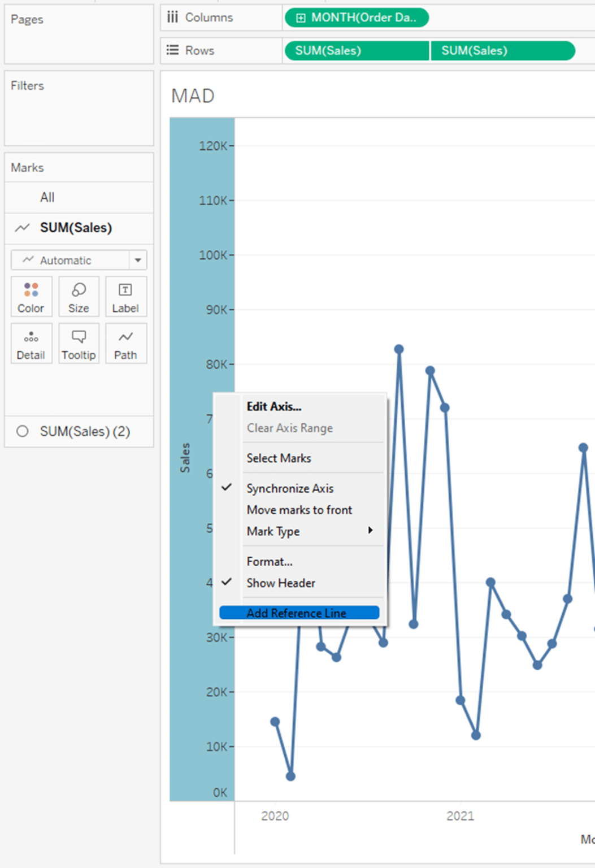
Task: Enable Move marks to front
Action: coord(299,509)
